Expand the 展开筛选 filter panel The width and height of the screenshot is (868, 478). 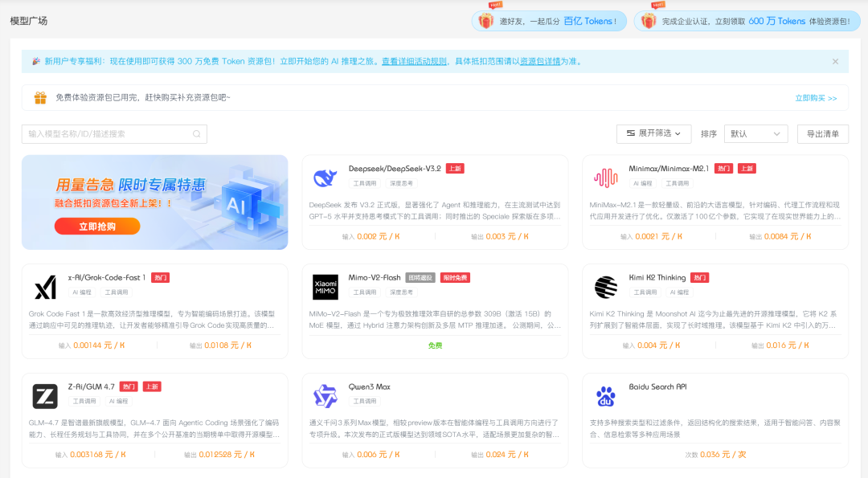pyautogui.click(x=653, y=133)
